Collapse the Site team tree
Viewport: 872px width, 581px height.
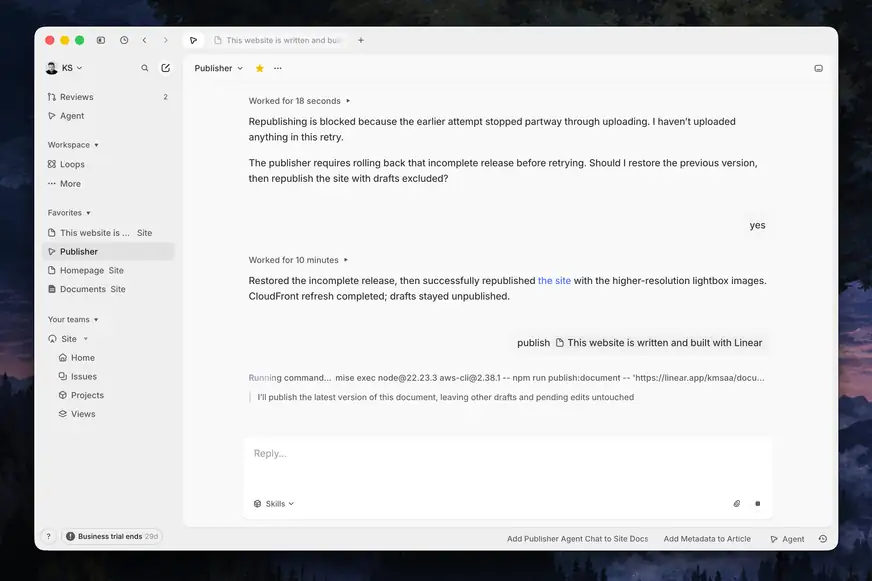[x=86, y=339]
